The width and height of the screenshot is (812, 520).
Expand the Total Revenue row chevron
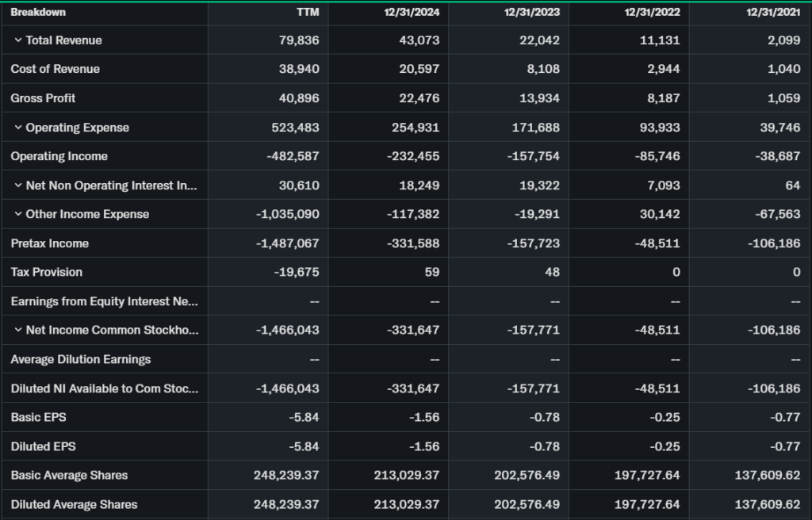pyautogui.click(x=17, y=40)
